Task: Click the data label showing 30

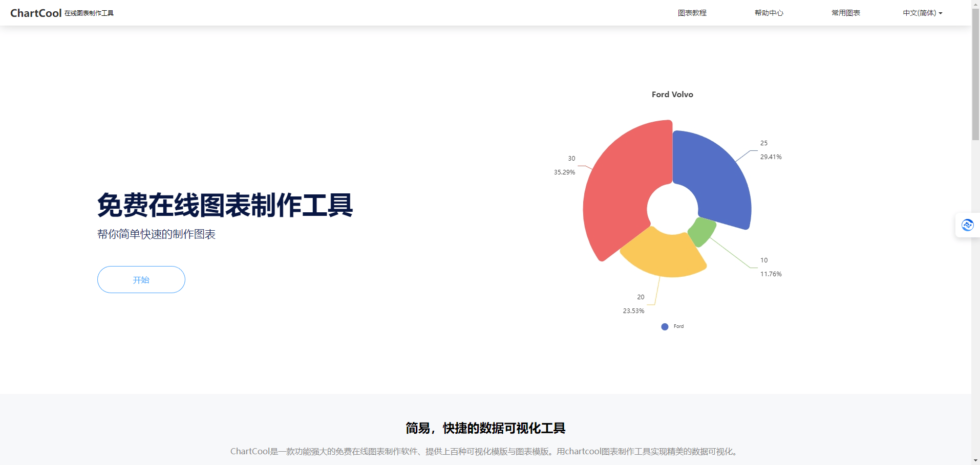Action: [571, 159]
